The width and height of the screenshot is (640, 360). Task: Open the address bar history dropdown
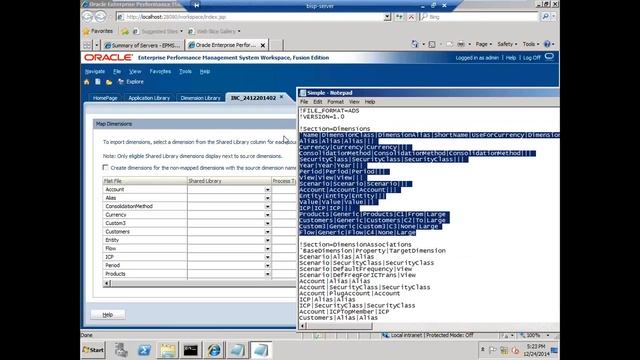[387, 17]
